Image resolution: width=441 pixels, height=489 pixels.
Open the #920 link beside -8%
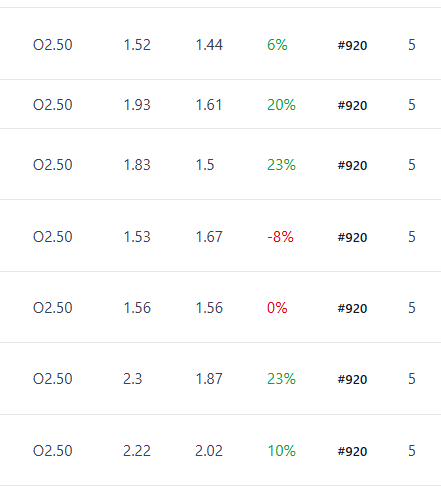pyautogui.click(x=352, y=237)
